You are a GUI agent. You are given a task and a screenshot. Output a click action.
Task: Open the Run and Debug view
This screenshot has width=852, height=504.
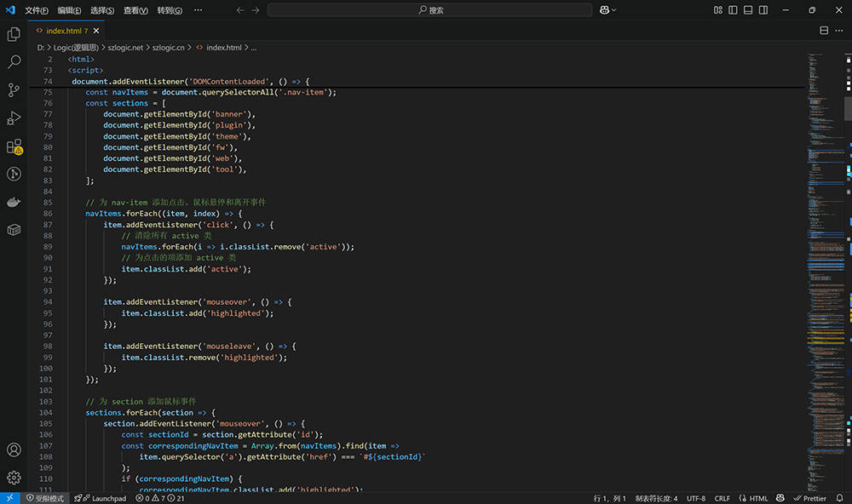[14, 117]
